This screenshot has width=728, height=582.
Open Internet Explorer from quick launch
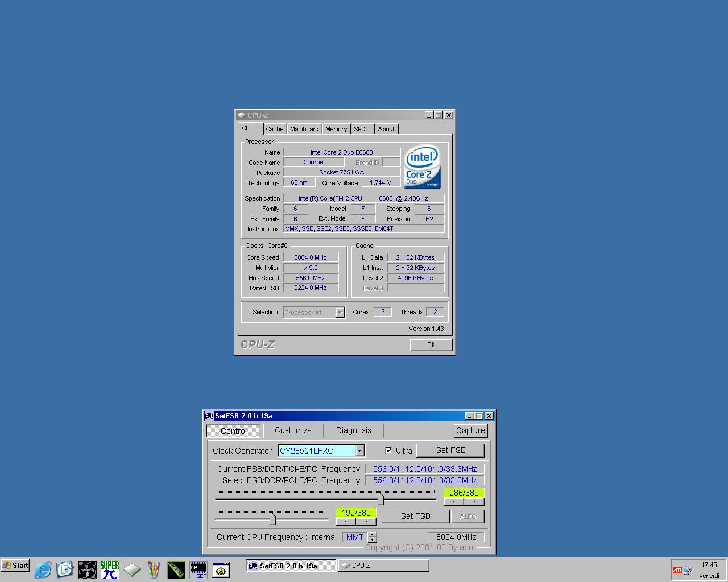point(43,569)
